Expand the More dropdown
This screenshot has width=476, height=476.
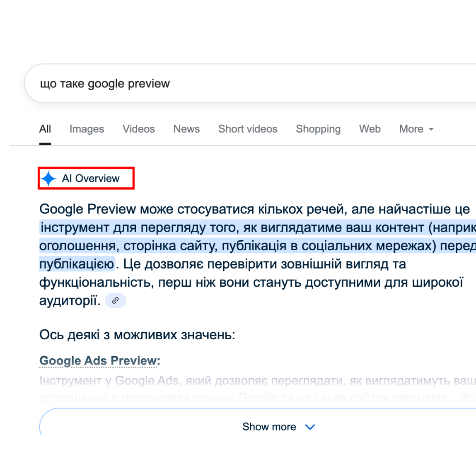(416, 129)
